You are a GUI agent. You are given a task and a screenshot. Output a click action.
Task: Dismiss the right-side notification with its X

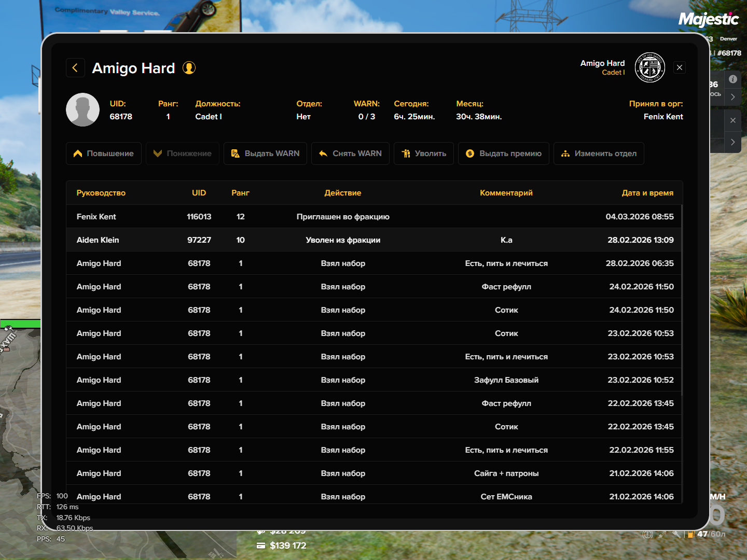pos(732,120)
